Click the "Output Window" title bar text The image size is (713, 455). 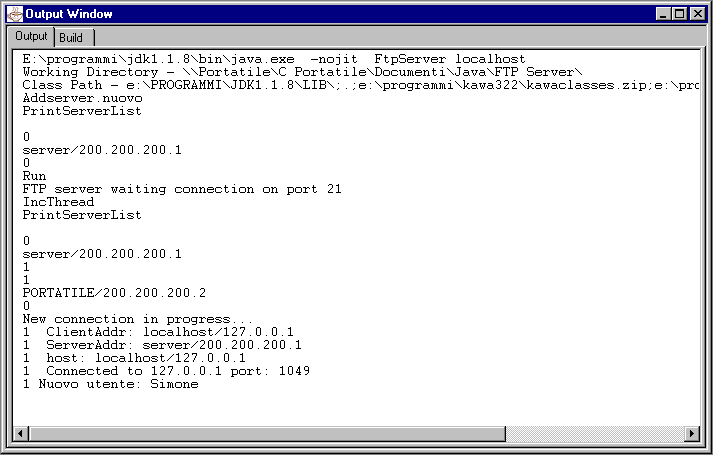tap(68, 14)
